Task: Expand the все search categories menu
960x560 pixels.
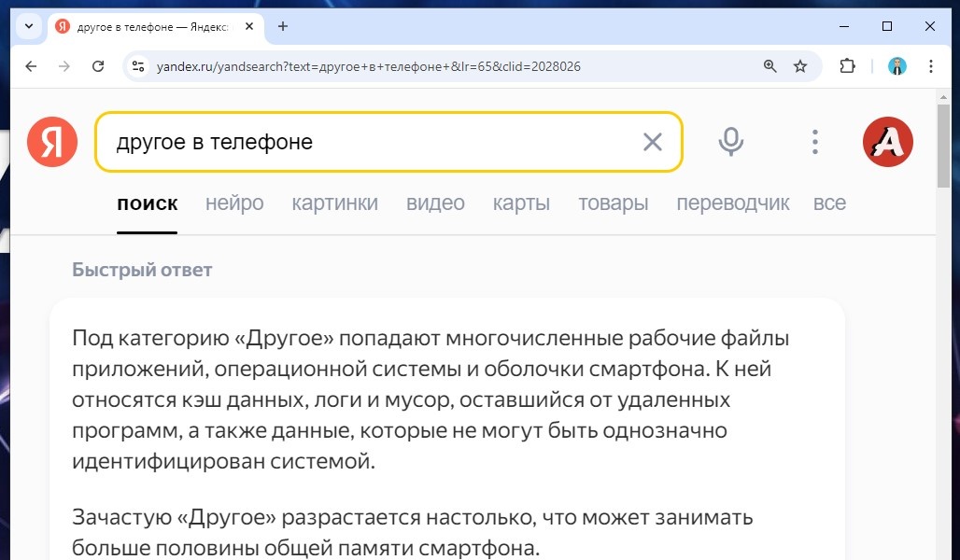Action: pyautogui.click(x=829, y=203)
